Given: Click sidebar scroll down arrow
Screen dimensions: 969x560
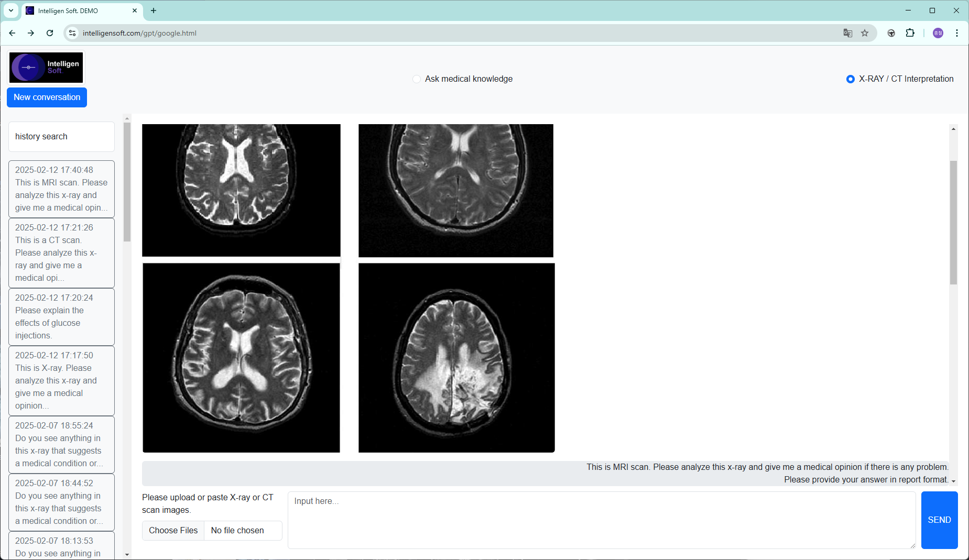Looking at the screenshot, I should 127,554.
